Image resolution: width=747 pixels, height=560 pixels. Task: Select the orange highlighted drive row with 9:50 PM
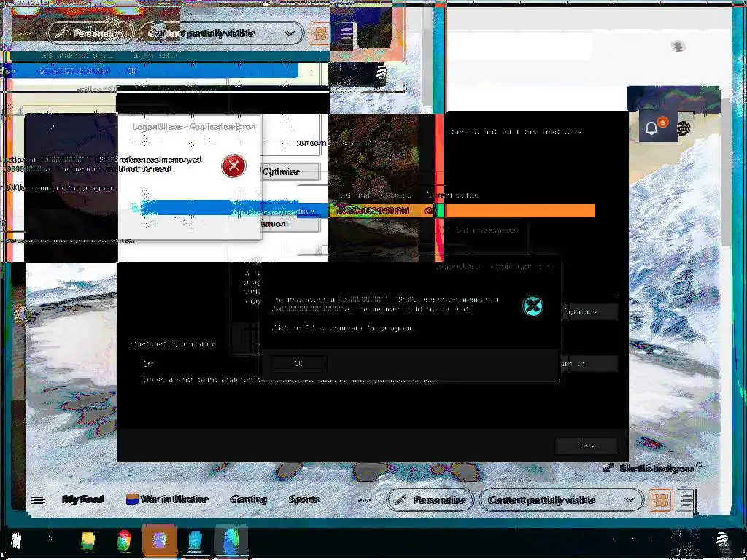[x=462, y=211]
